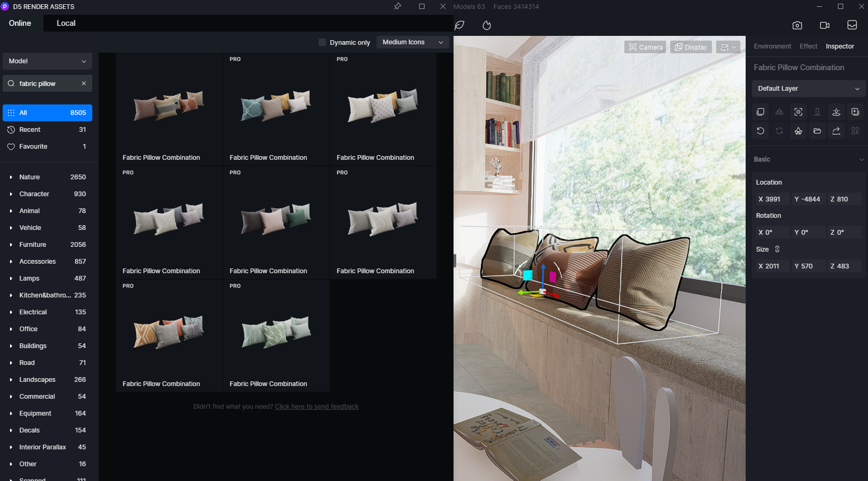Select the All assets filter

[x=47, y=113]
